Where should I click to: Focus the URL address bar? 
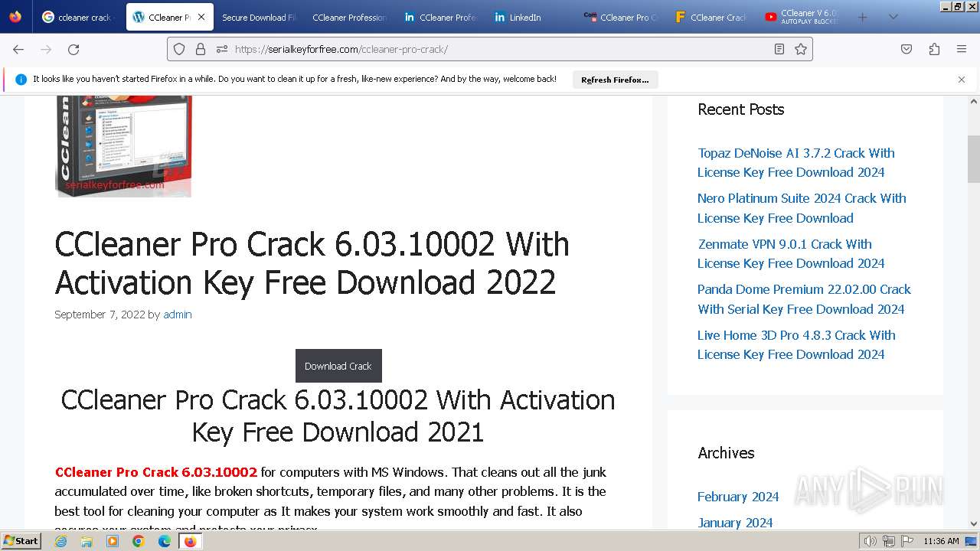tap(490, 49)
